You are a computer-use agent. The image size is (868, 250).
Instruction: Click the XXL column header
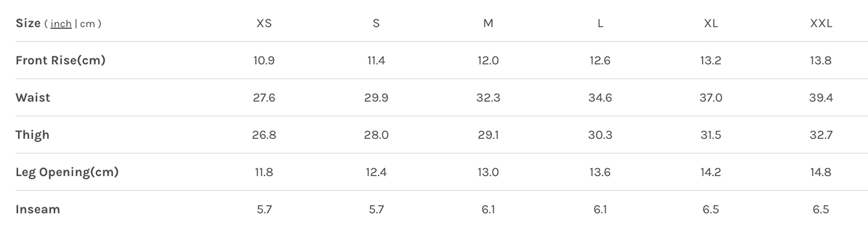point(821,23)
